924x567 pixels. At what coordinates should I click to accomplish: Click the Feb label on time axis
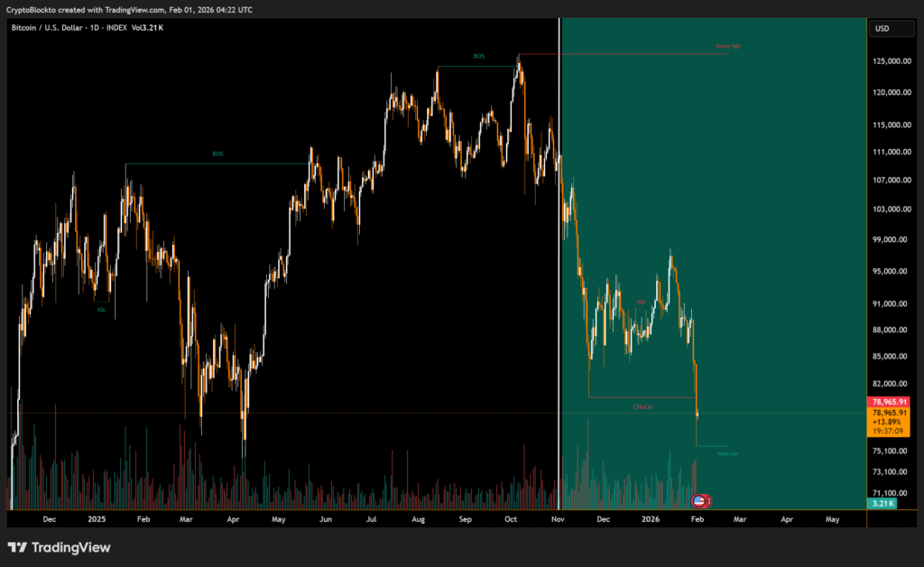(697, 520)
